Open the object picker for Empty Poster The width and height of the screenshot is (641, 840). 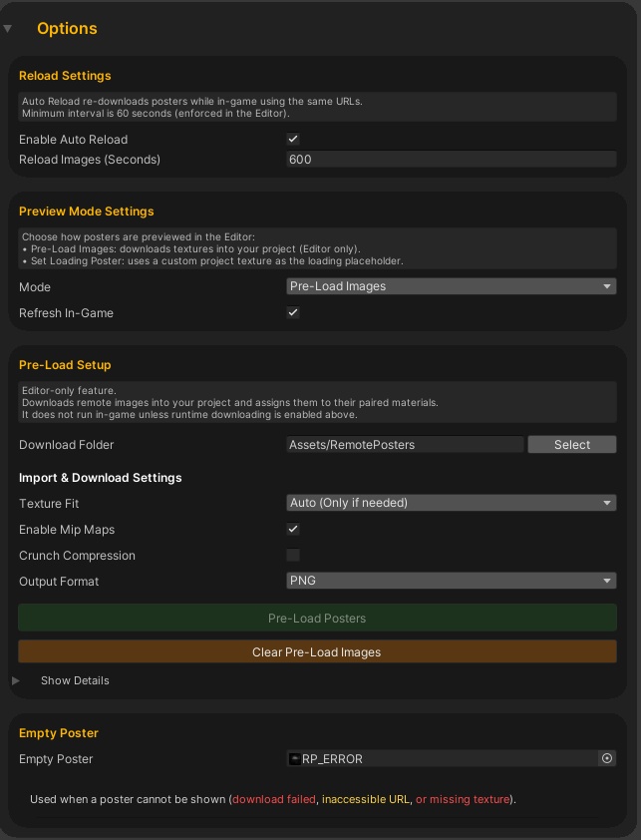(607, 759)
